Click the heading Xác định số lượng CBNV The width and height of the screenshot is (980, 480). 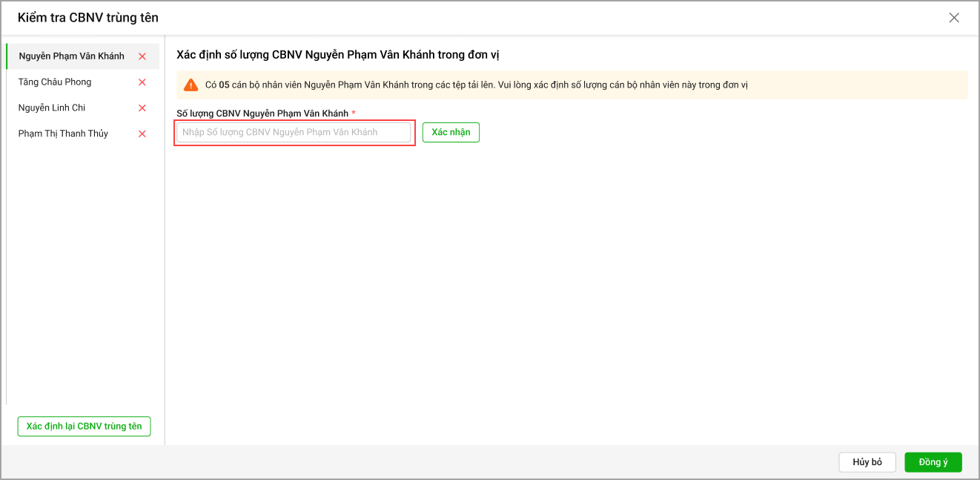coord(337,56)
